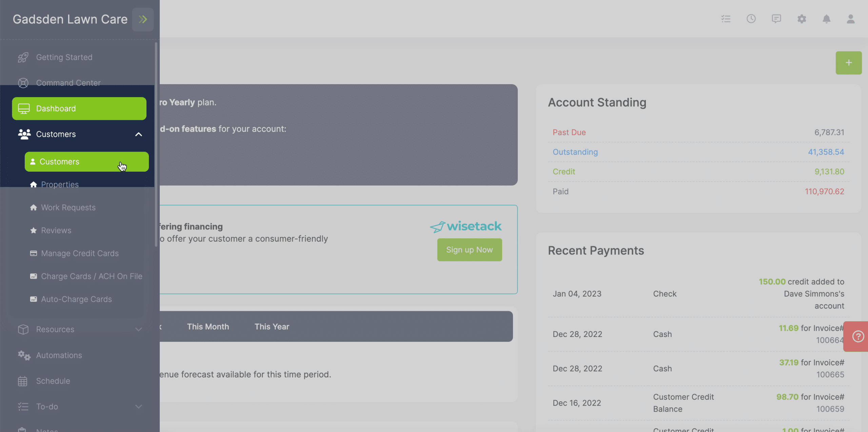868x432 pixels.
Task: Open the user profile icon
Action: [851, 19]
